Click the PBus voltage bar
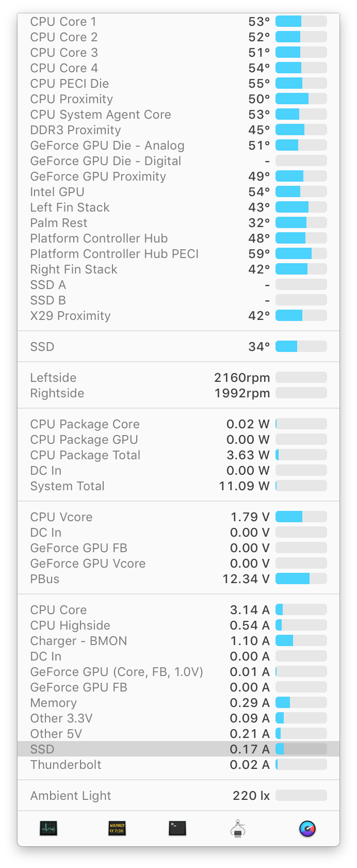The height and width of the screenshot is (868, 357). 301,579
